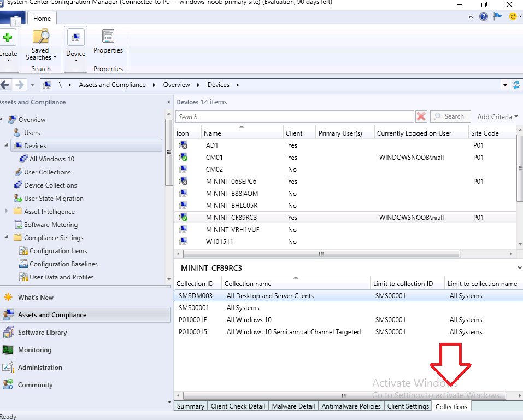Collapse the Overview tree node

(x=2, y=119)
